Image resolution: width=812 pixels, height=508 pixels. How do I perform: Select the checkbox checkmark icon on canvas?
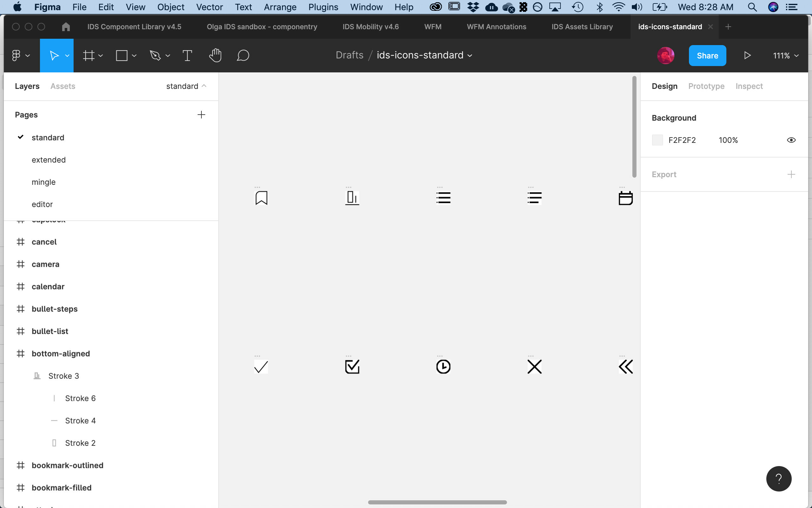tap(352, 366)
